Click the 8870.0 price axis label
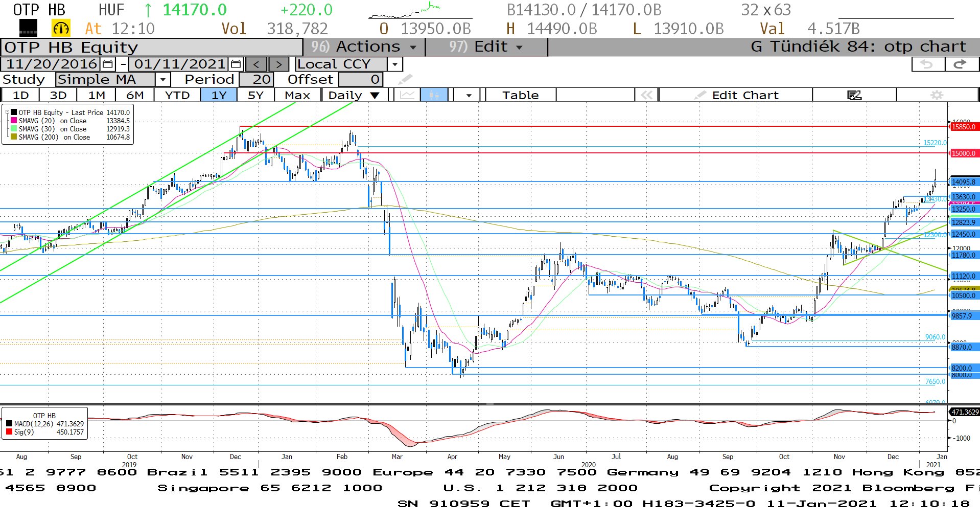 964,347
